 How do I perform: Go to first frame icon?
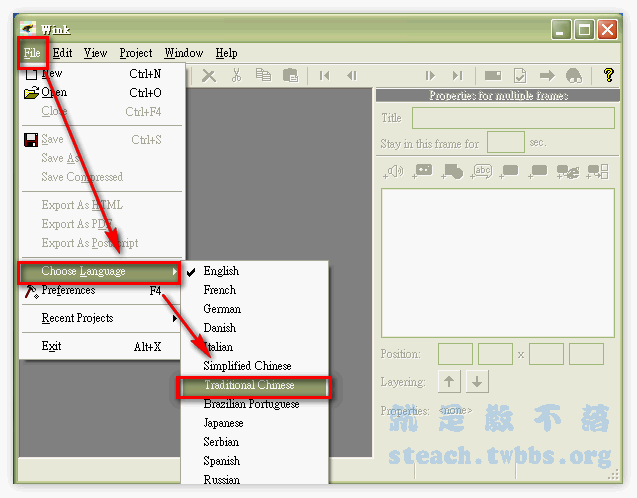click(324, 76)
